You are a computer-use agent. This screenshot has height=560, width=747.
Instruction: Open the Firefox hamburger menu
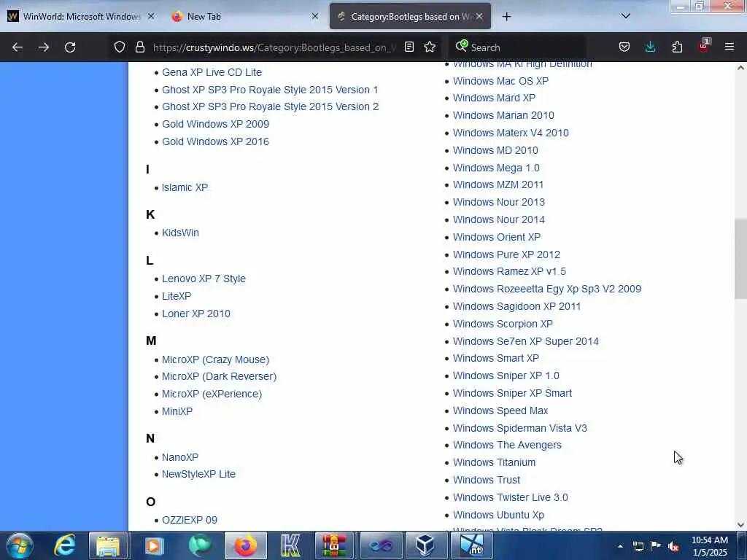click(x=729, y=47)
